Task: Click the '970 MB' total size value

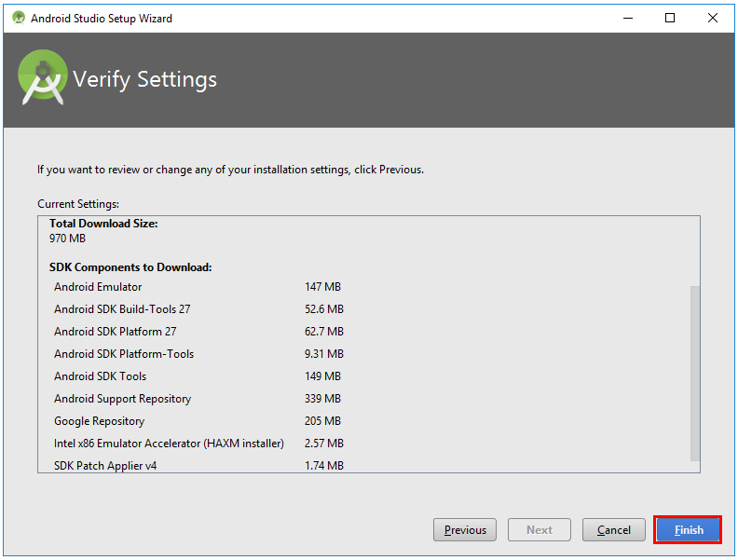Action: [x=67, y=239]
